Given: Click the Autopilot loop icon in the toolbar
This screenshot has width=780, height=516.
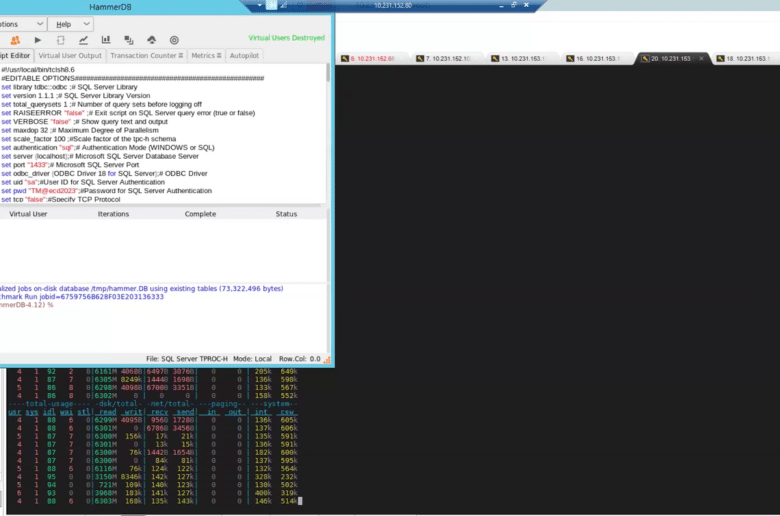Looking at the screenshot, I should pos(61,40).
